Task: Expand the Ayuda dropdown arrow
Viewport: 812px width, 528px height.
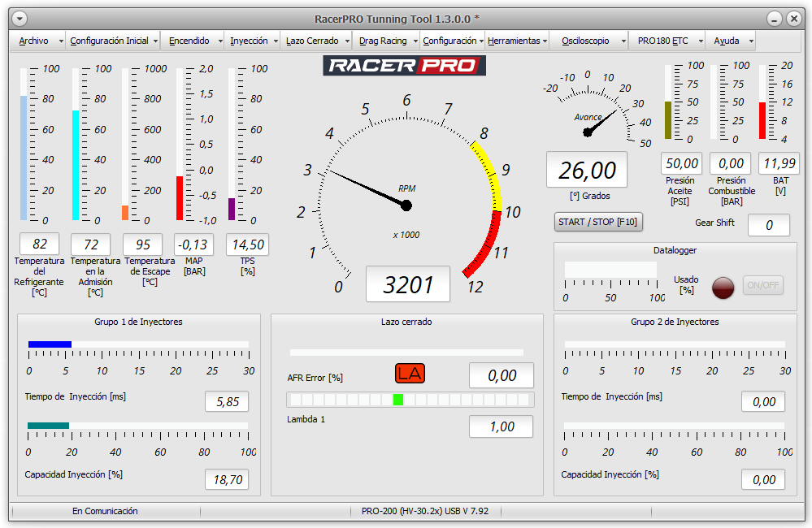Action: (x=751, y=41)
